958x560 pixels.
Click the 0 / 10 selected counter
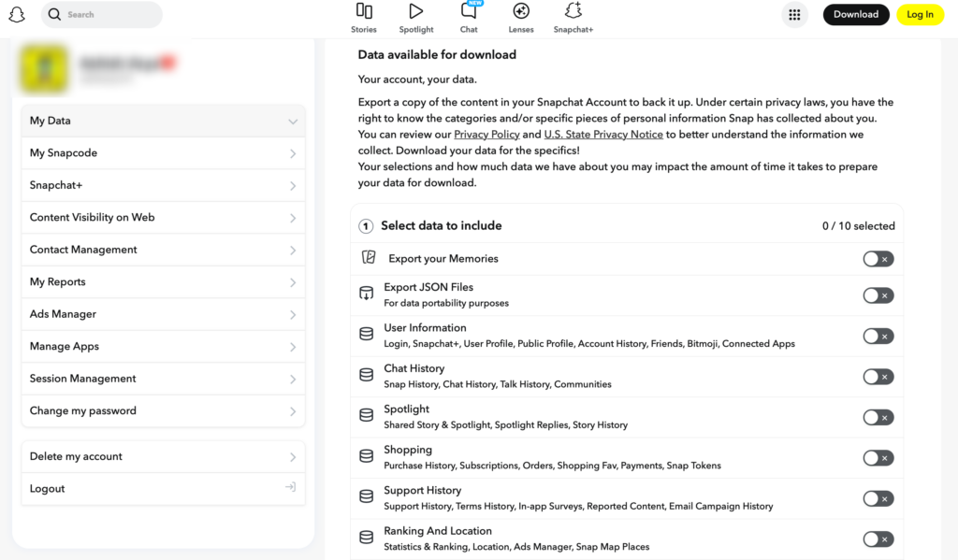point(859,226)
